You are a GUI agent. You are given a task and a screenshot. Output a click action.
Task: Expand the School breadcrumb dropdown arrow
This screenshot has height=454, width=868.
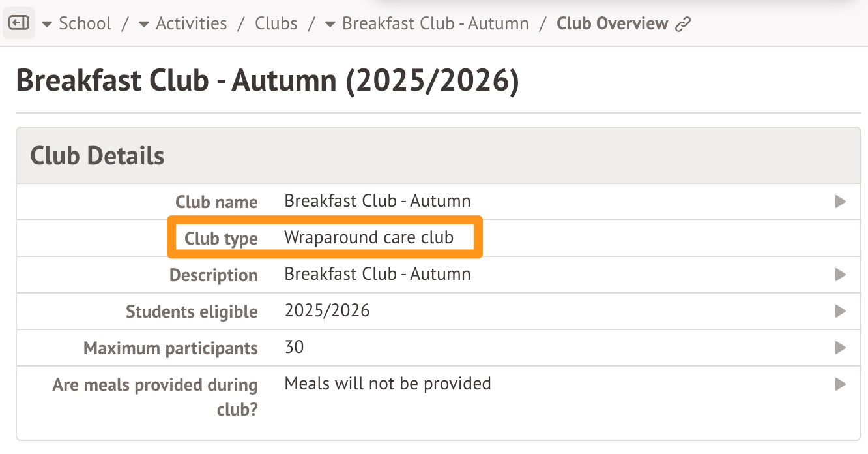pyautogui.click(x=47, y=24)
